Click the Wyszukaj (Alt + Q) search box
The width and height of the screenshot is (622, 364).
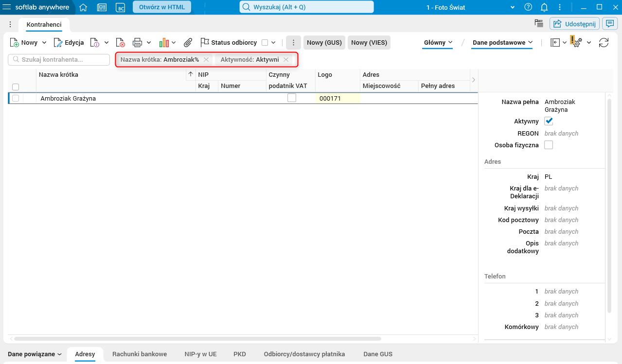click(306, 7)
